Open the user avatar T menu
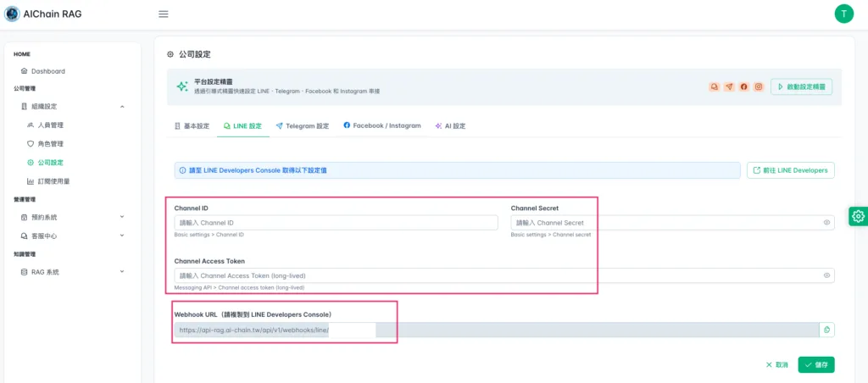This screenshot has height=383, width=868. coord(843,14)
